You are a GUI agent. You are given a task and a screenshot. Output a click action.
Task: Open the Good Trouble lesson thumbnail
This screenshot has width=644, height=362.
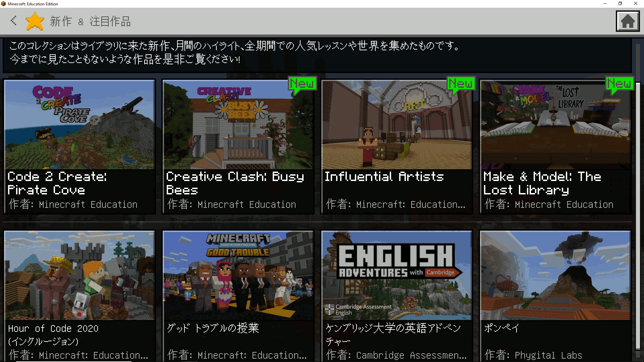click(x=238, y=276)
